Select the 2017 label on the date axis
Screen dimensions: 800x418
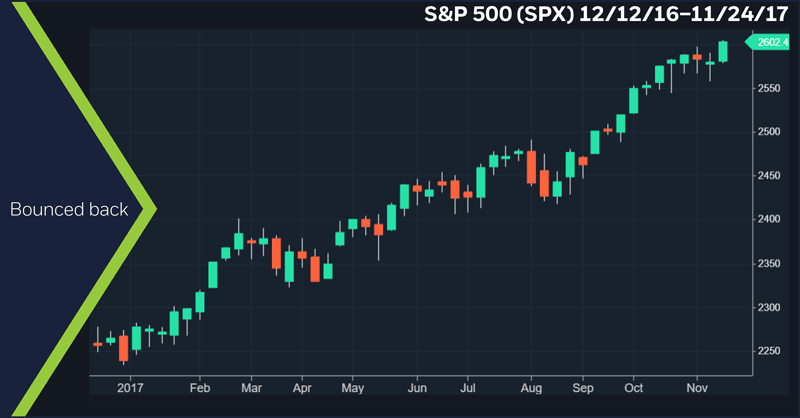coord(131,386)
